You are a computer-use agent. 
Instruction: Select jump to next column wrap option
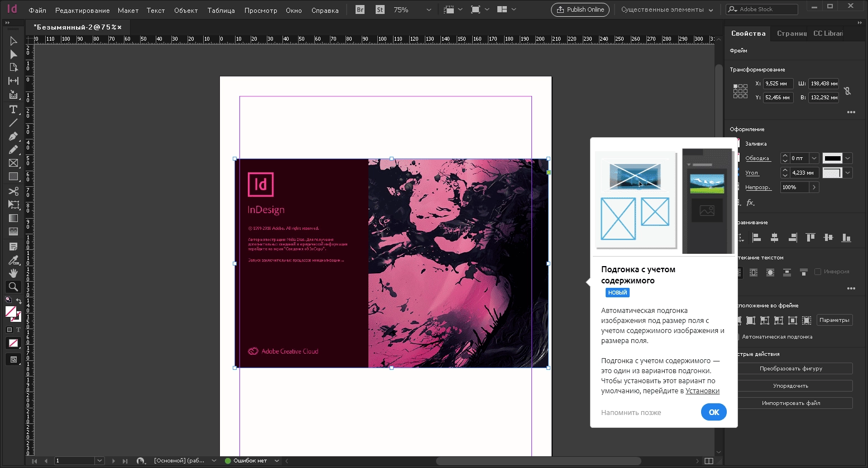pyautogui.click(x=804, y=272)
